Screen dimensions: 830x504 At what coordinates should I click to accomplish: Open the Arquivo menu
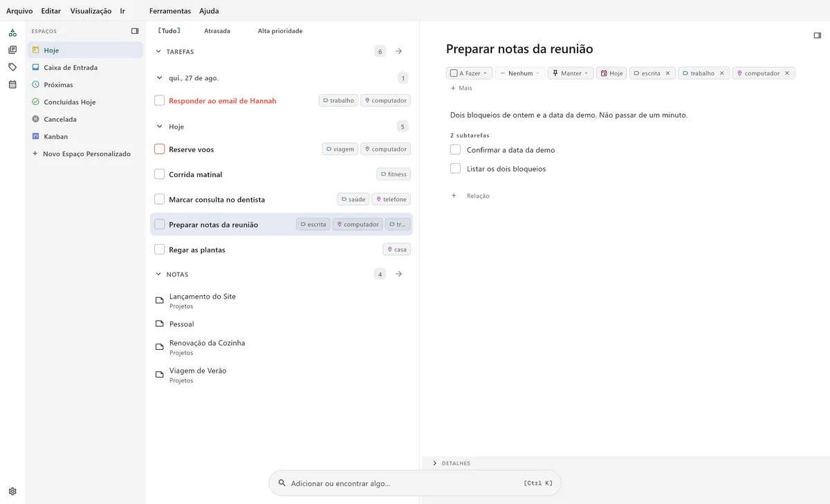tap(19, 11)
